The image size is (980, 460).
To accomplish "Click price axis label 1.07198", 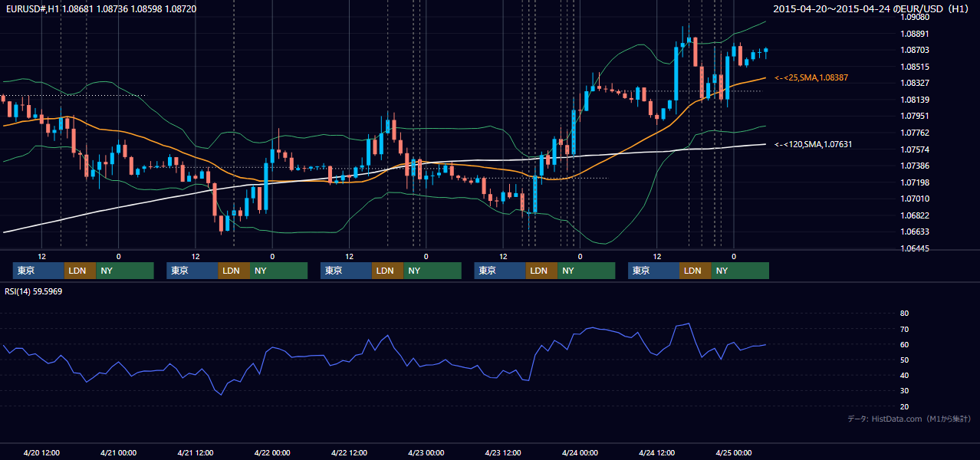I will [914, 182].
